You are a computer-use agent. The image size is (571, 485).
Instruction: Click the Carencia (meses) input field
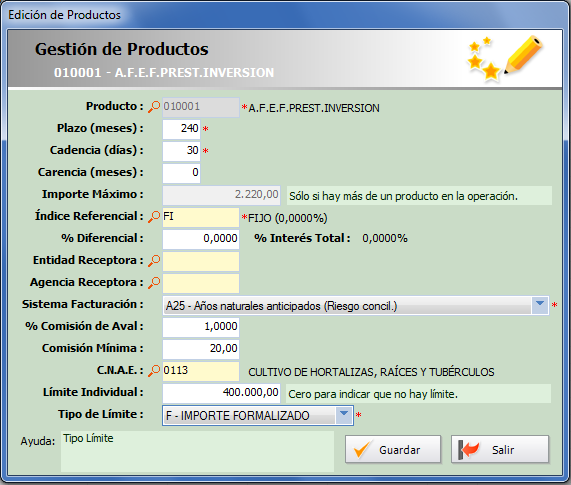(x=181, y=173)
